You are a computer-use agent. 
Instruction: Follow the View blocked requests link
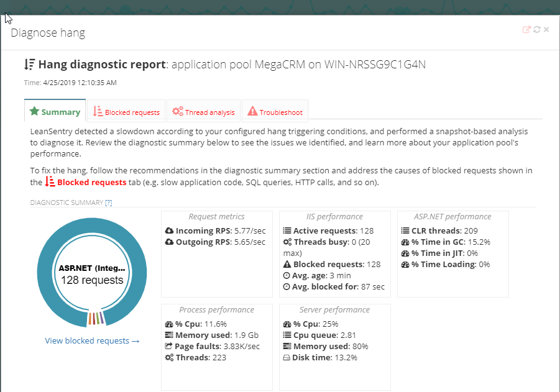[92, 340]
